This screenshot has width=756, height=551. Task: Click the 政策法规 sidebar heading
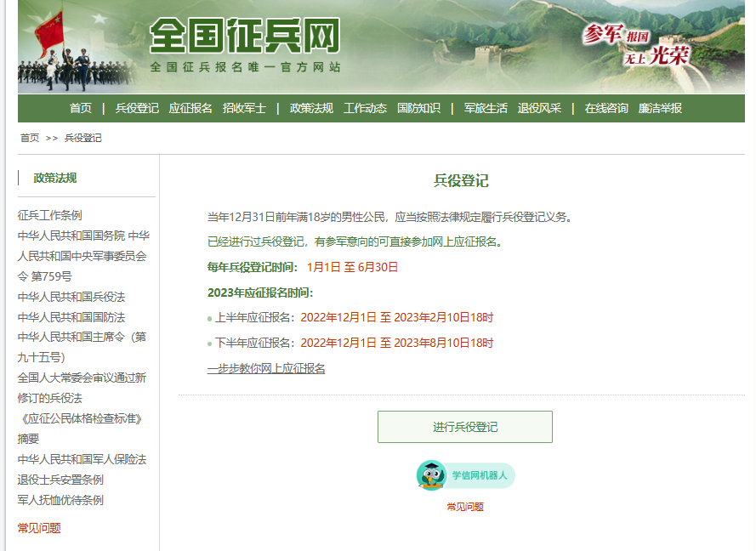point(55,178)
